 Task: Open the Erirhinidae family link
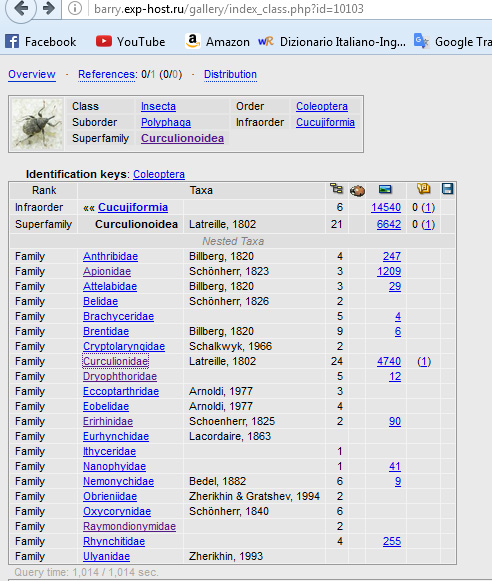pyautogui.click(x=108, y=421)
